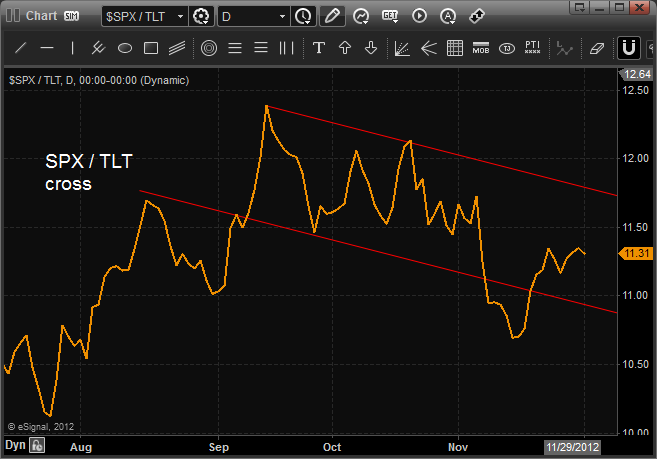Select the pitchfork fan tool
Viewport: 657px width, 459px height.
pos(429,48)
